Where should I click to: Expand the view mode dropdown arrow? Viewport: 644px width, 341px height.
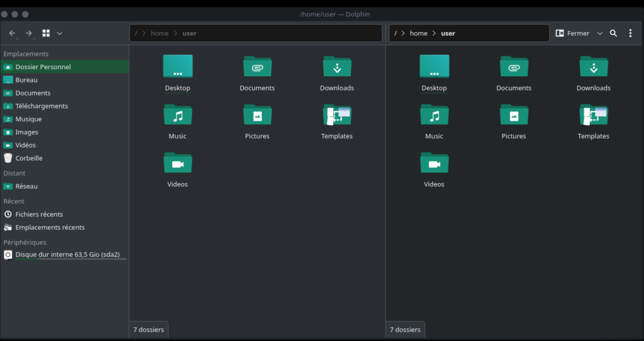[60, 33]
